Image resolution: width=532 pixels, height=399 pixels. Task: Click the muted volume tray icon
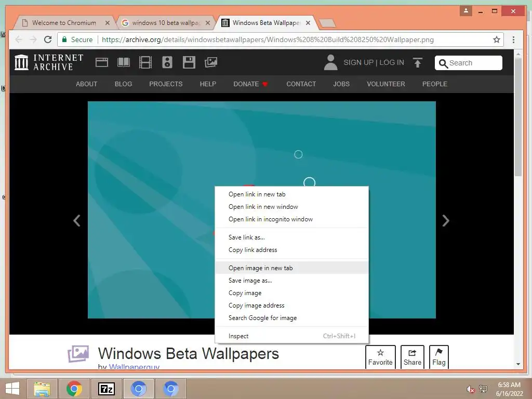[470, 389]
